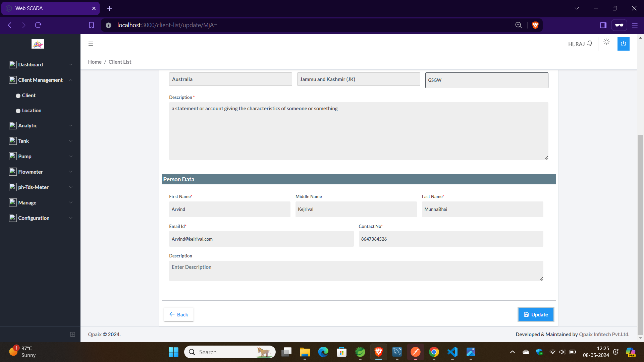Select Location submenu item

pos(32,111)
